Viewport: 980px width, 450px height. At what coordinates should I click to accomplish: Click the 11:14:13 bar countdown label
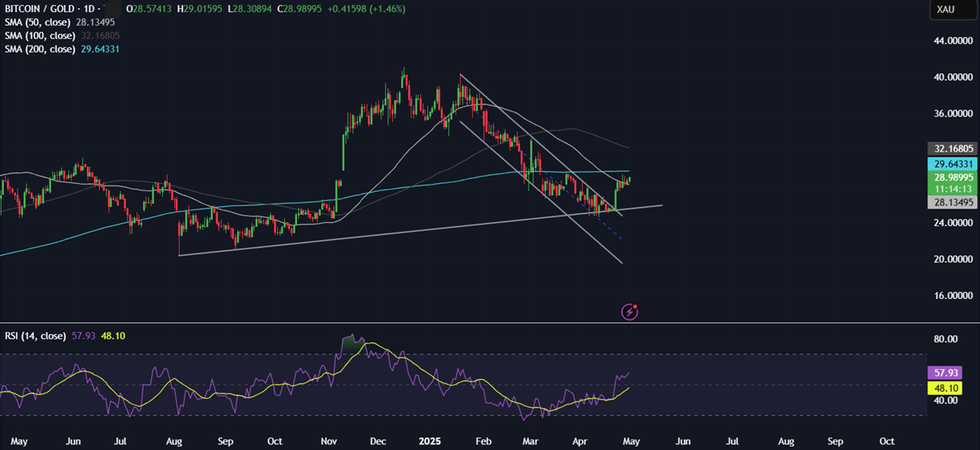pos(951,189)
